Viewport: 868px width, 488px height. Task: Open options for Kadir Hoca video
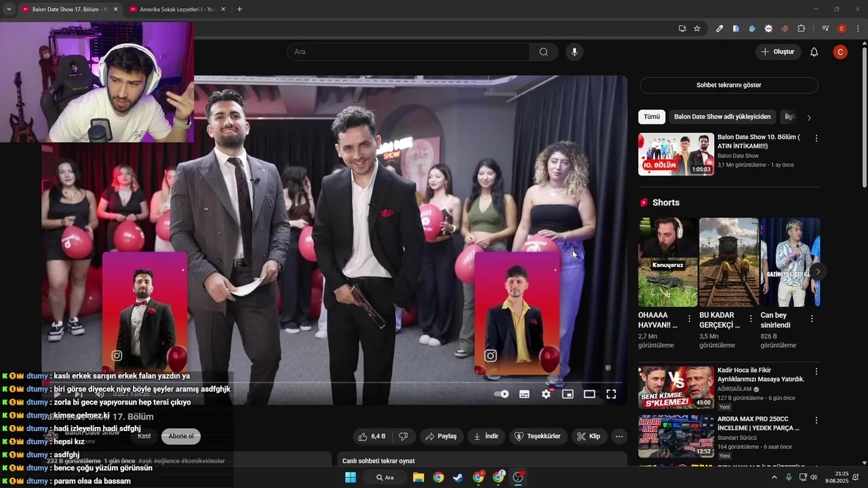pyautogui.click(x=816, y=371)
